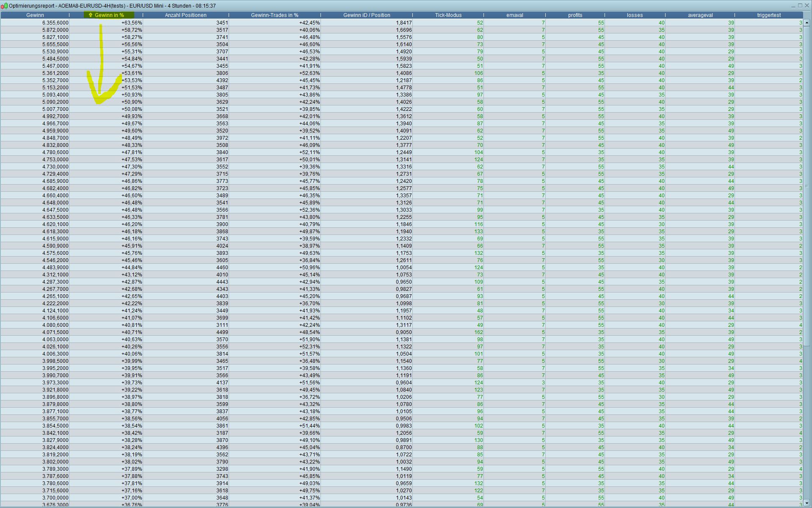Click the Gewinn in % value +58,72%
The width and height of the screenshot is (812, 508).
[132, 30]
